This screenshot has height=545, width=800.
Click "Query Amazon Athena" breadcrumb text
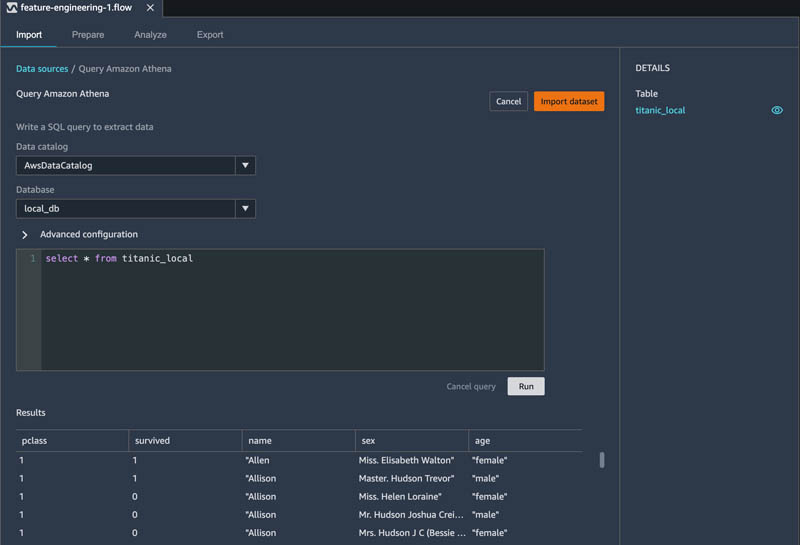[x=125, y=68]
